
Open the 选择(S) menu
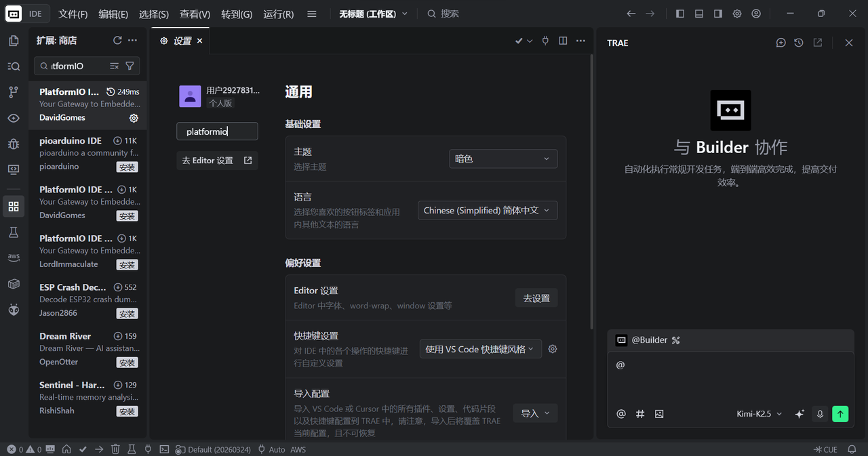(x=154, y=14)
